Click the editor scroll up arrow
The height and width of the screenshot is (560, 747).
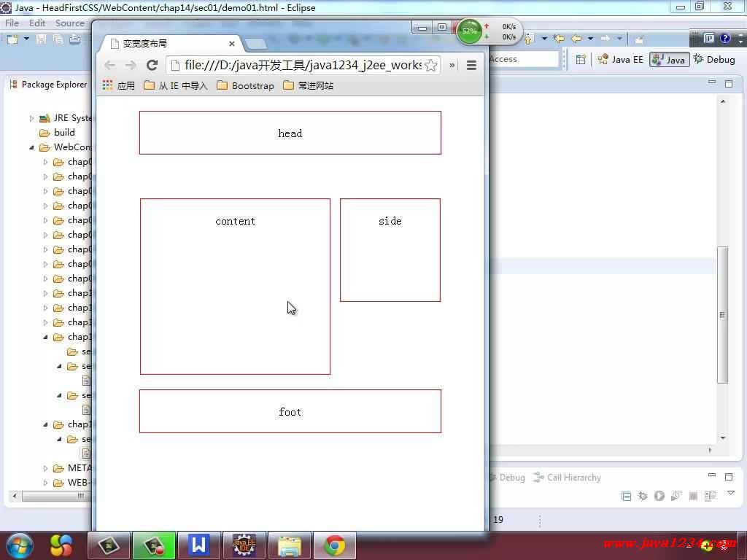(723, 101)
